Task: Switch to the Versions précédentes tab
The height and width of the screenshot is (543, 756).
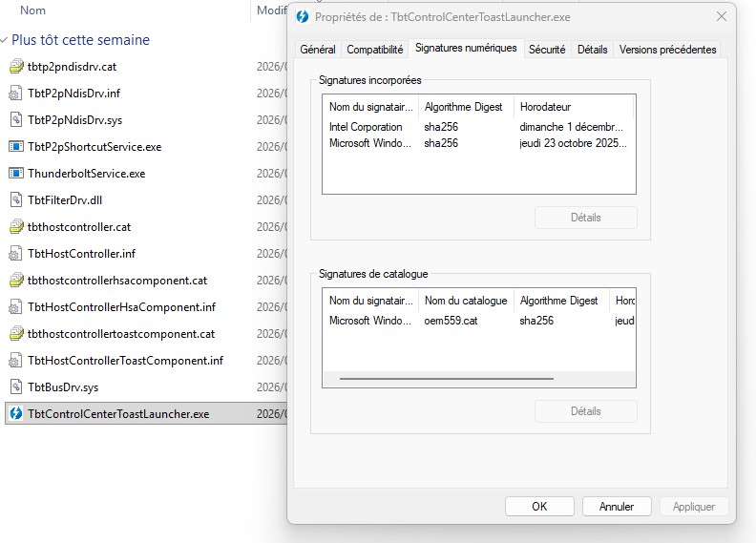Action: (667, 50)
